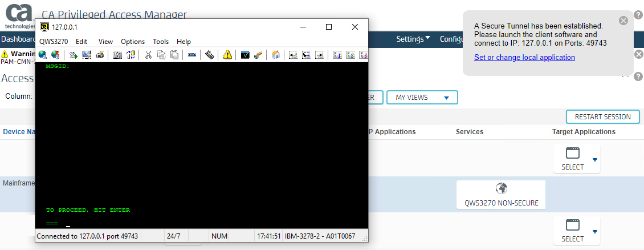Click the Connect globe icon in QWS3270 toolbar

pos(42,55)
